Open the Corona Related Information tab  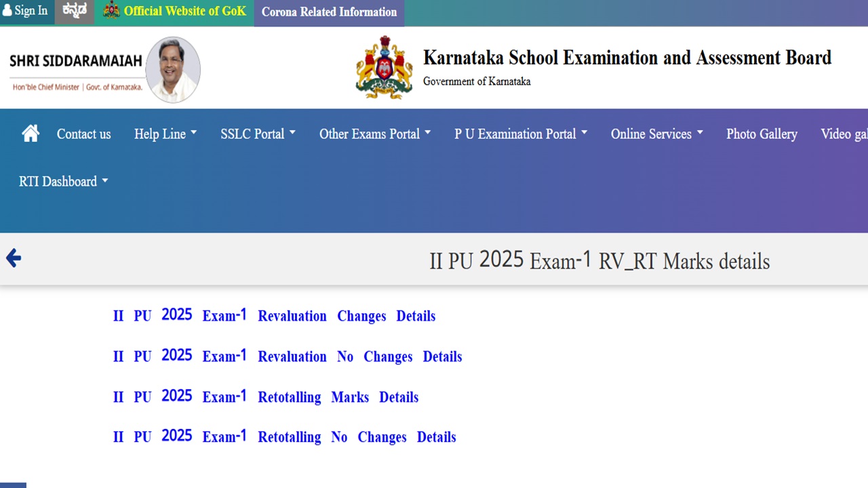point(329,12)
